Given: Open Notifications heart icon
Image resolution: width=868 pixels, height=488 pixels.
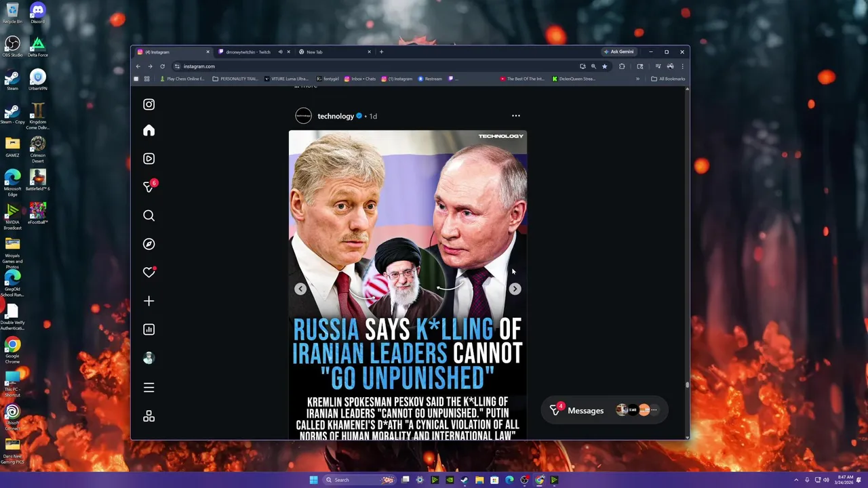Looking at the screenshot, I should click(149, 272).
